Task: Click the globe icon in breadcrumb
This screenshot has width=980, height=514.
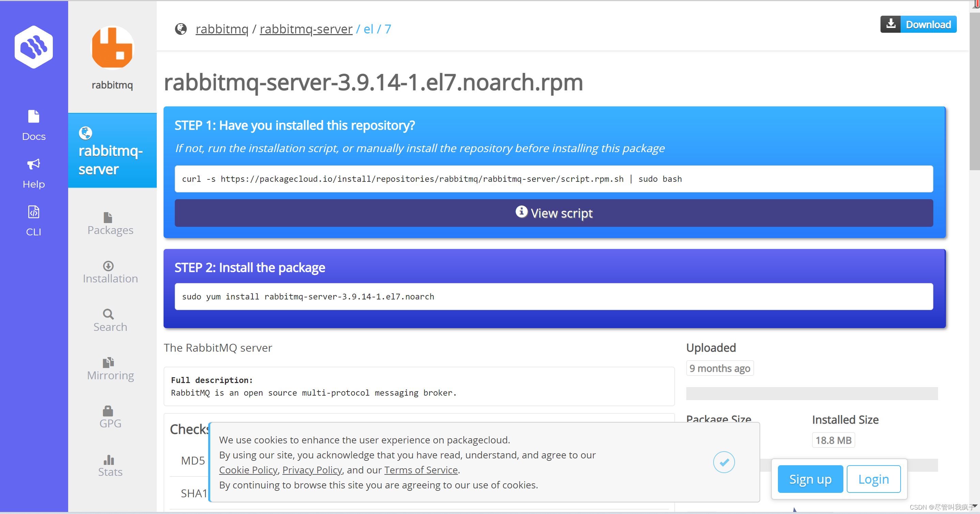Action: click(x=181, y=29)
